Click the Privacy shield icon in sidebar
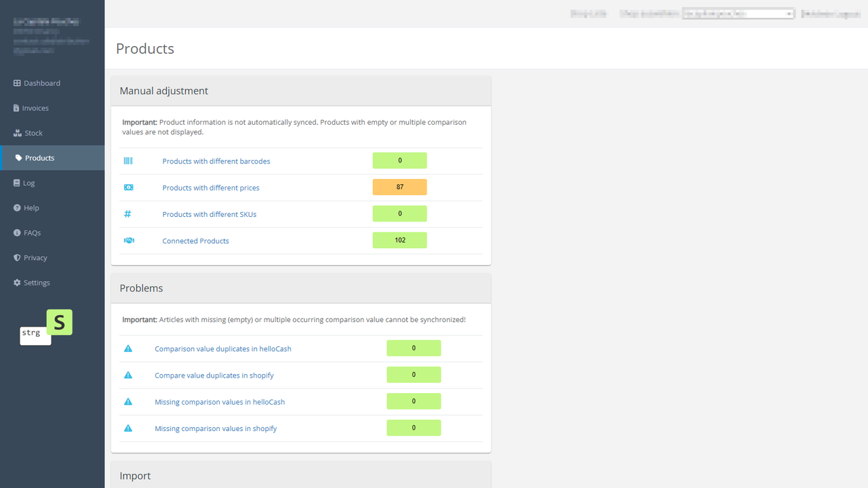Viewport: 868px width, 488px height. point(16,258)
